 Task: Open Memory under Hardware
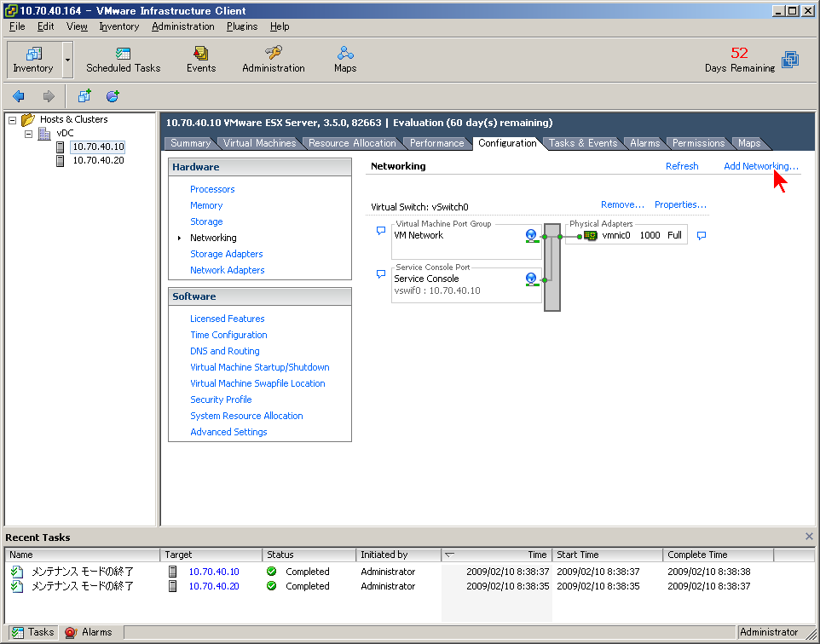(x=206, y=205)
